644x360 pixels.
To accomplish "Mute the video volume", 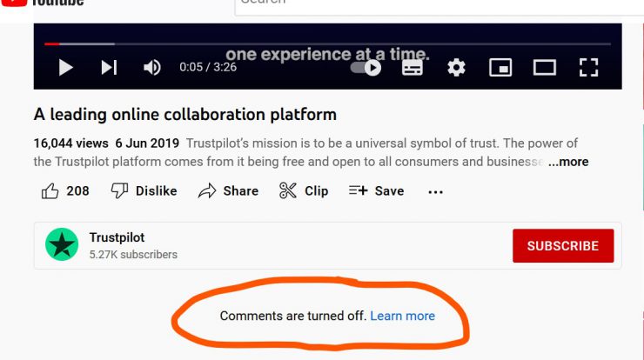I will [152, 67].
